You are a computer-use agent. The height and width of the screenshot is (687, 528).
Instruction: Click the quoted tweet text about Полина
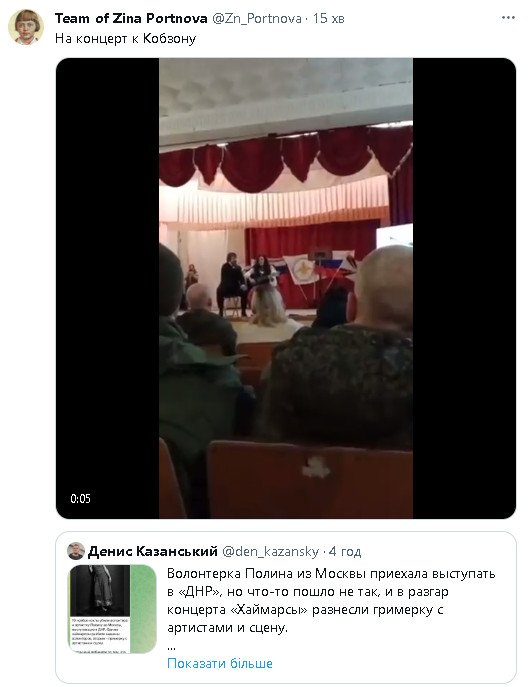pyautogui.click(x=331, y=600)
